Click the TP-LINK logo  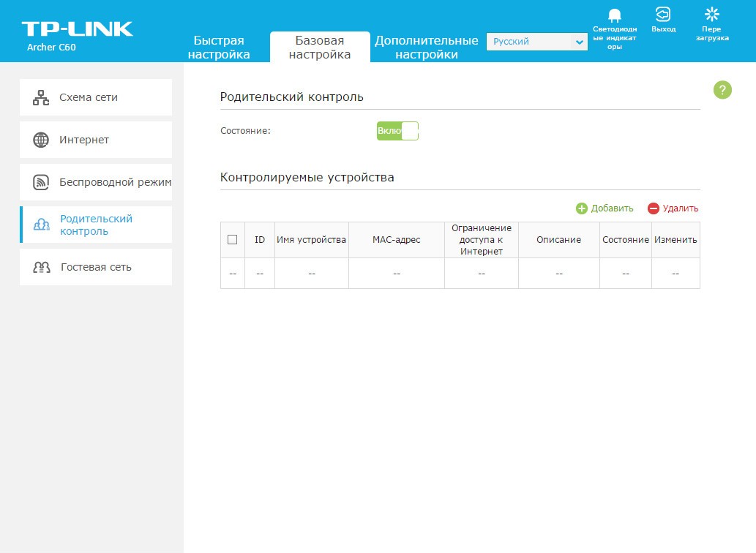(77, 29)
